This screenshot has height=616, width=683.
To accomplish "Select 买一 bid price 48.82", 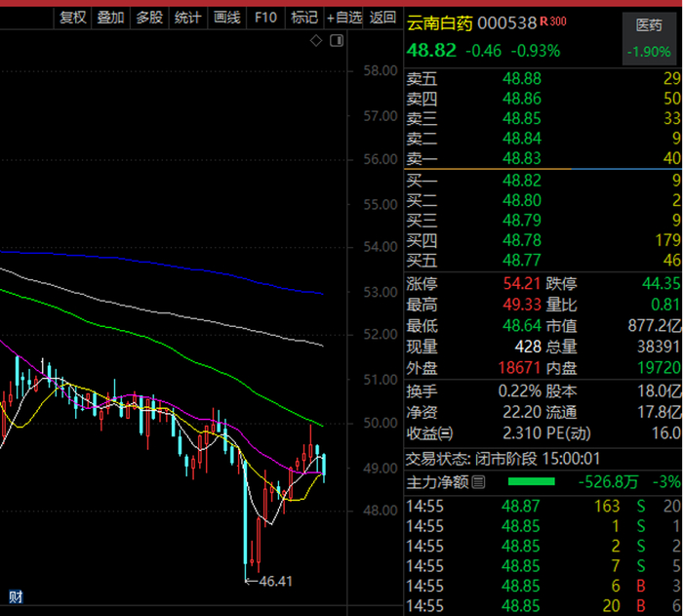I will (x=522, y=181).
